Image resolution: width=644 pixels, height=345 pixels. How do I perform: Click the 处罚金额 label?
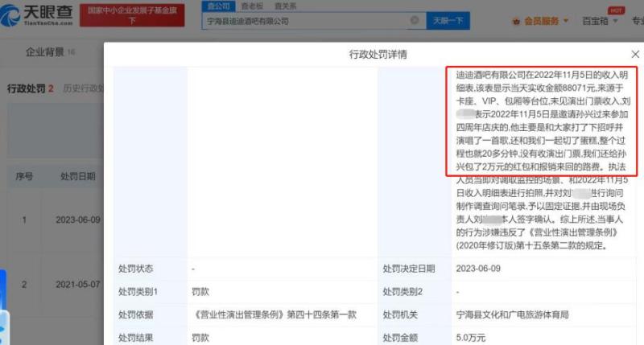pos(400,338)
